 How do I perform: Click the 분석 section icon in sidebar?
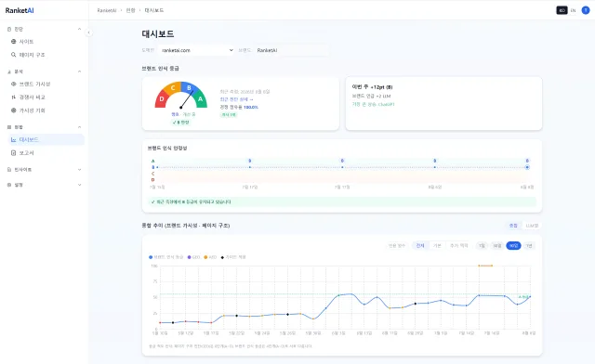point(9,71)
